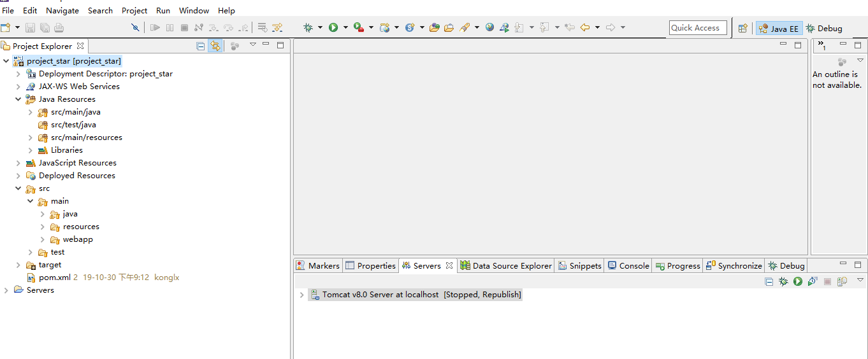This screenshot has height=359, width=868.
Task: Click the Open Web Browser globe icon
Action: point(489,27)
